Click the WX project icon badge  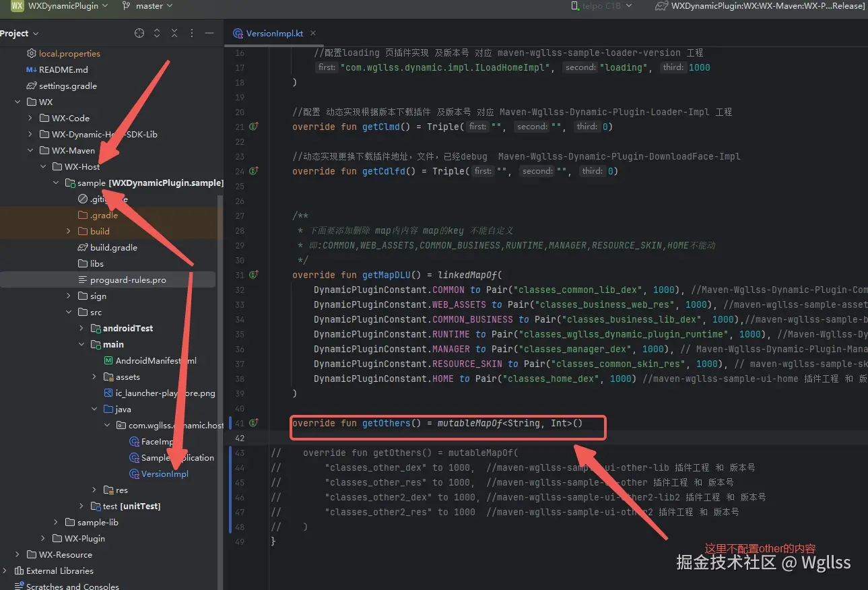17,6
